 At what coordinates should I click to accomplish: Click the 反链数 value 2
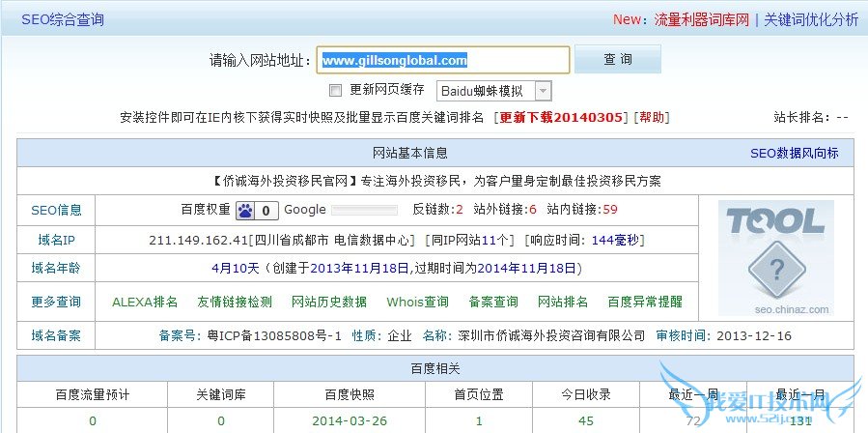point(460,210)
